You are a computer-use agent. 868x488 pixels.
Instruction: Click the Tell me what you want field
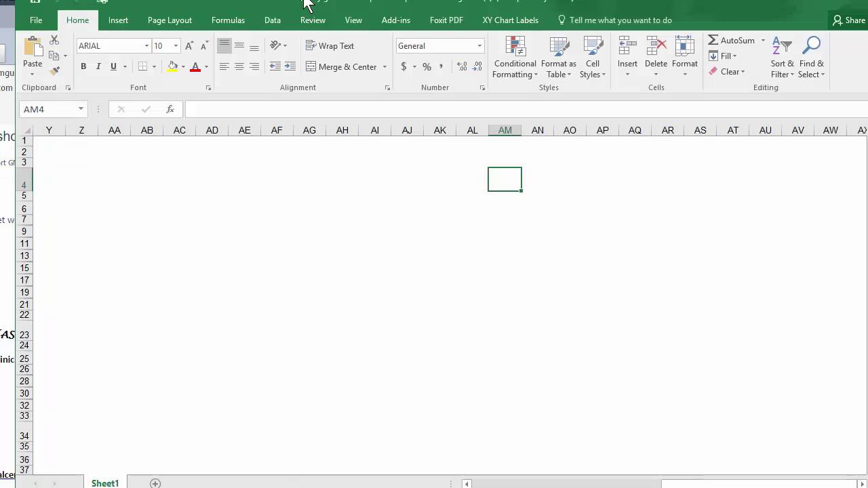614,20
